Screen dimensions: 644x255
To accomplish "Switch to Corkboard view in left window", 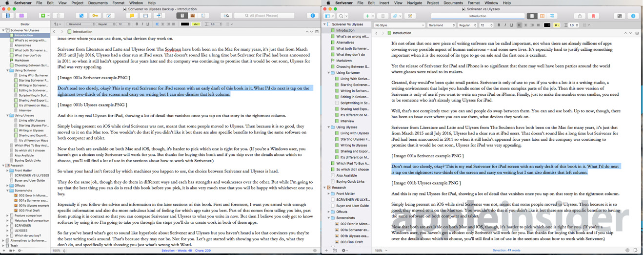I will pyautogui.click(x=192, y=16).
